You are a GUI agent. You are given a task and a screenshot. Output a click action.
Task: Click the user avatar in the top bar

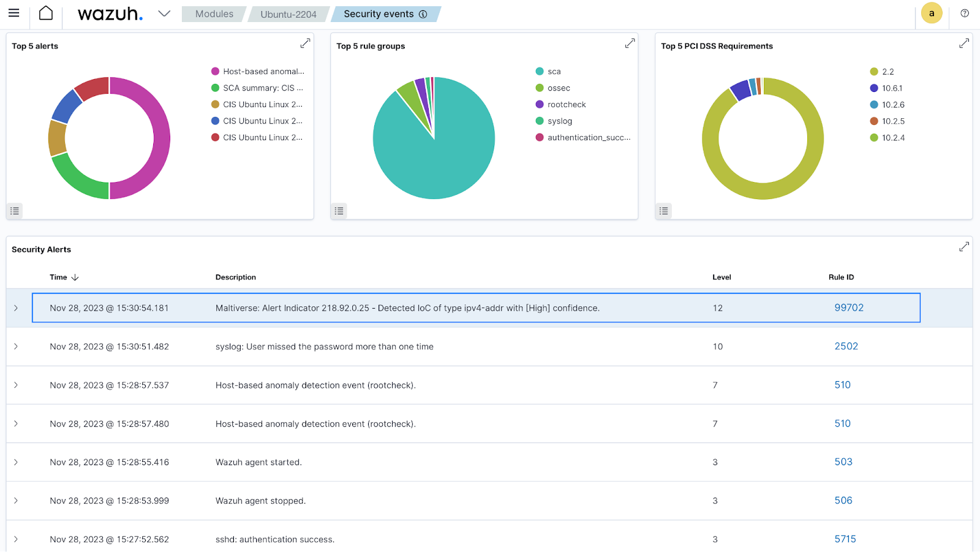(x=932, y=13)
